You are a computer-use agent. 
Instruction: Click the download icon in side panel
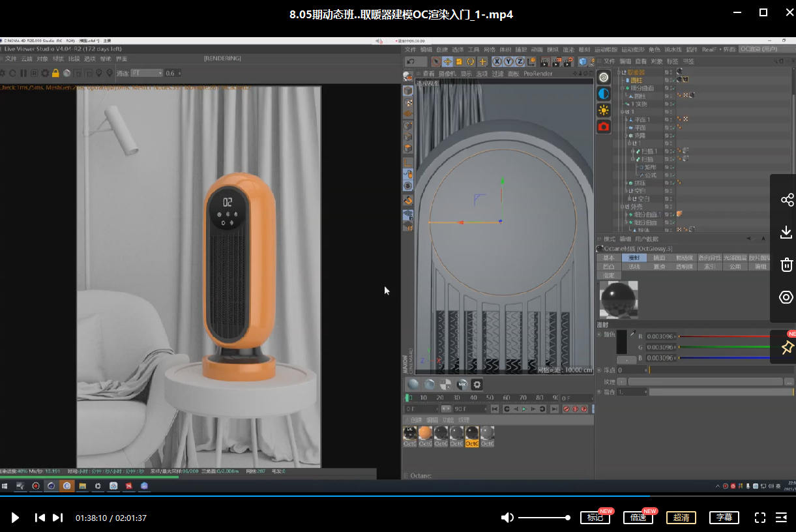[x=786, y=232]
